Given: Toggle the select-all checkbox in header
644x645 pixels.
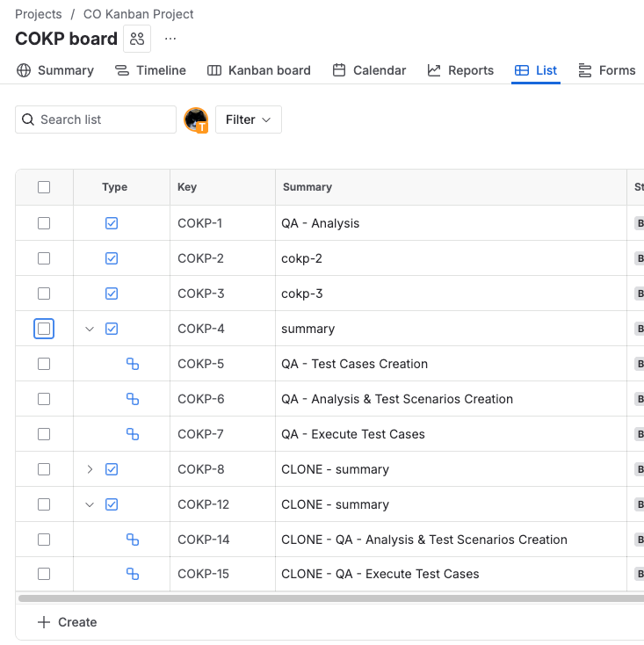Looking at the screenshot, I should 44,187.
